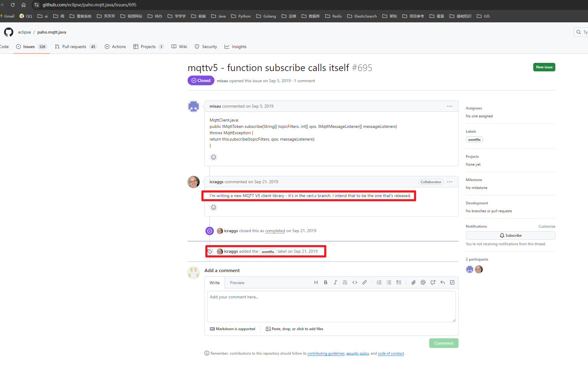Expand the Customize notifications settings
This screenshot has width=588, height=367.
[x=547, y=226]
